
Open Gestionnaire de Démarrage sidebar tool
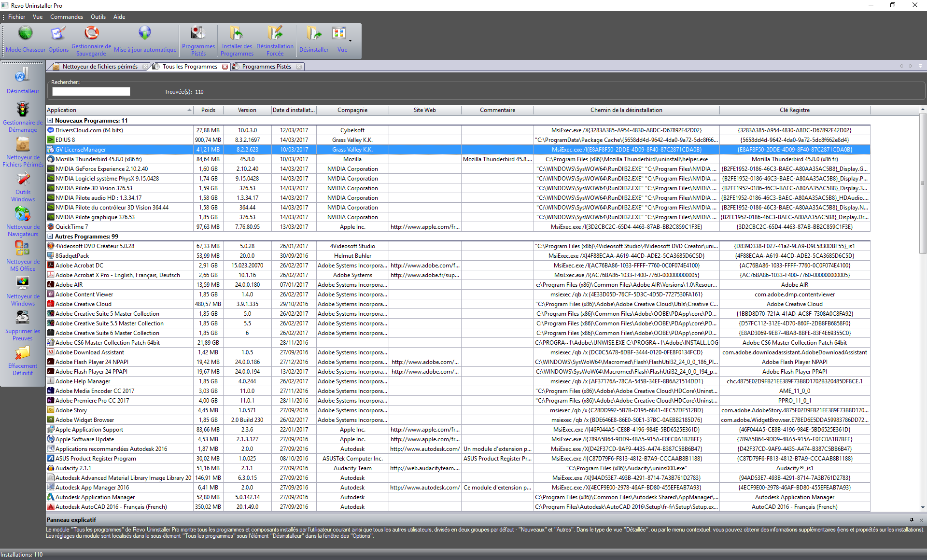click(x=23, y=117)
